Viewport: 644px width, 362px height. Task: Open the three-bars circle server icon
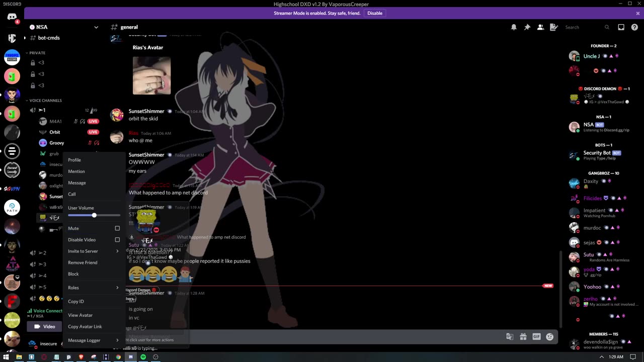pyautogui.click(x=12, y=151)
